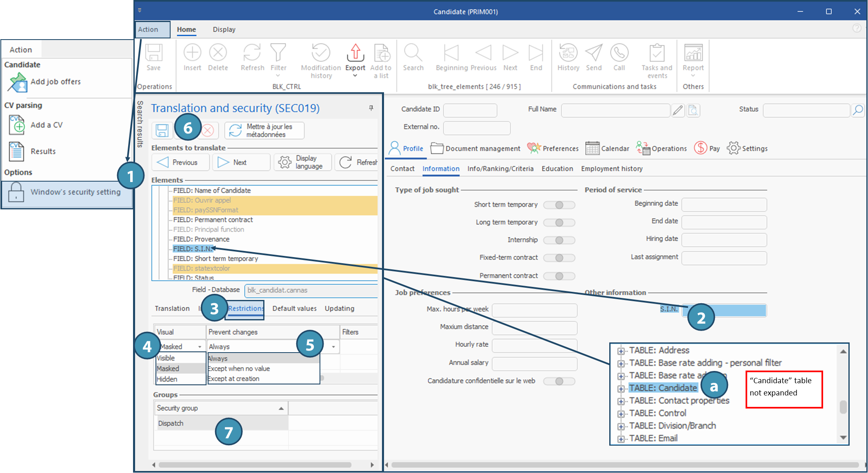This screenshot has width=868, height=473.
Task: Expand the TABLE: Address tree node
Action: pyautogui.click(x=621, y=351)
